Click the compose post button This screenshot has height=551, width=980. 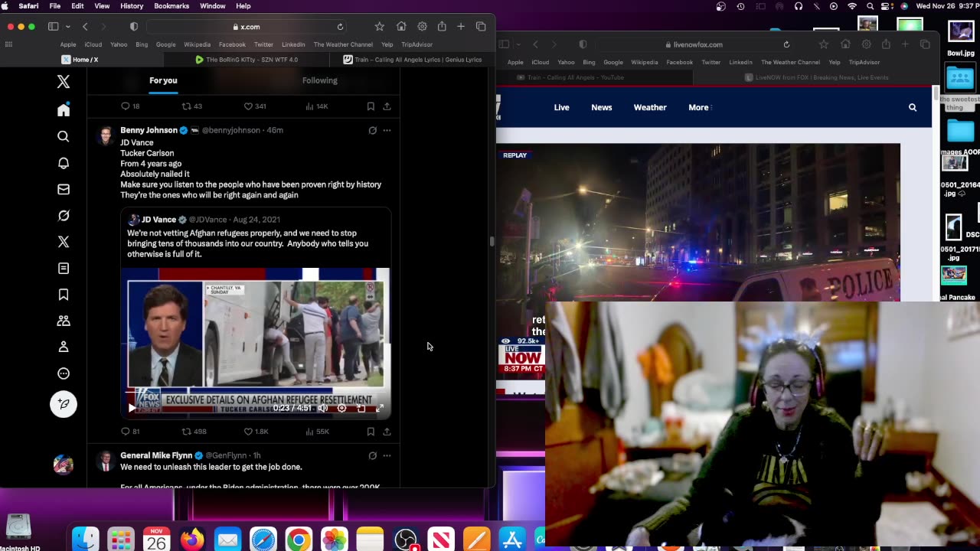click(x=64, y=403)
